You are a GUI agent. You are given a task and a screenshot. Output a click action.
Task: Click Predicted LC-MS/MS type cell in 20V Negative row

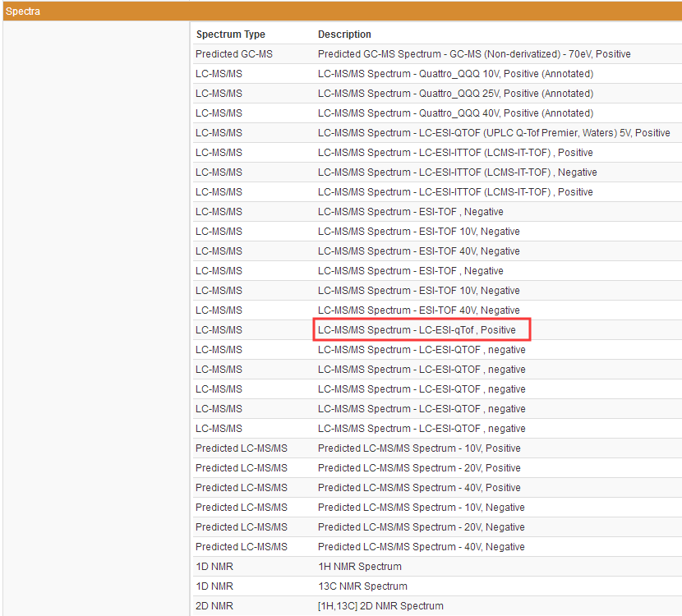coord(242,526)
